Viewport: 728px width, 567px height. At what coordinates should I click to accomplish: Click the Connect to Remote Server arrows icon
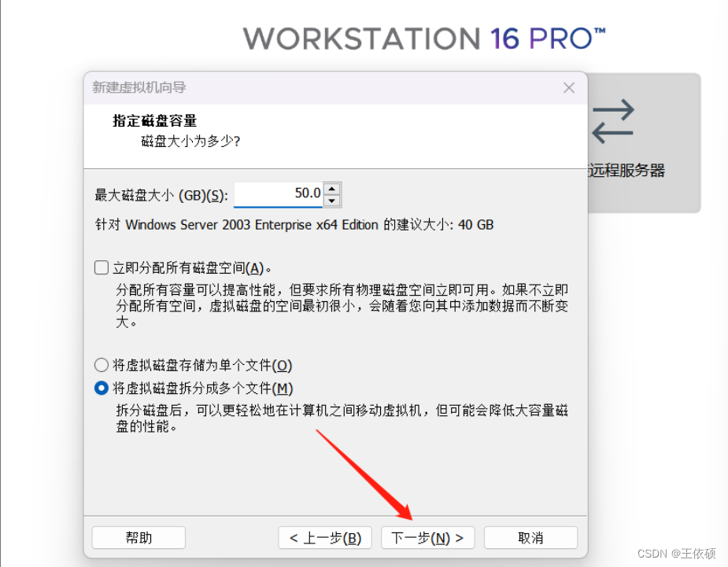[x=613, y=122]
